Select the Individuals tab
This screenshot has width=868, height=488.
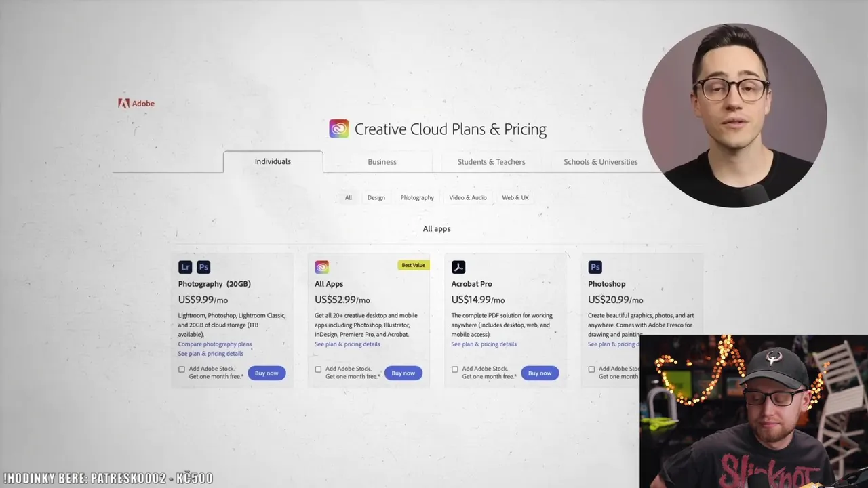coord(273,162)
